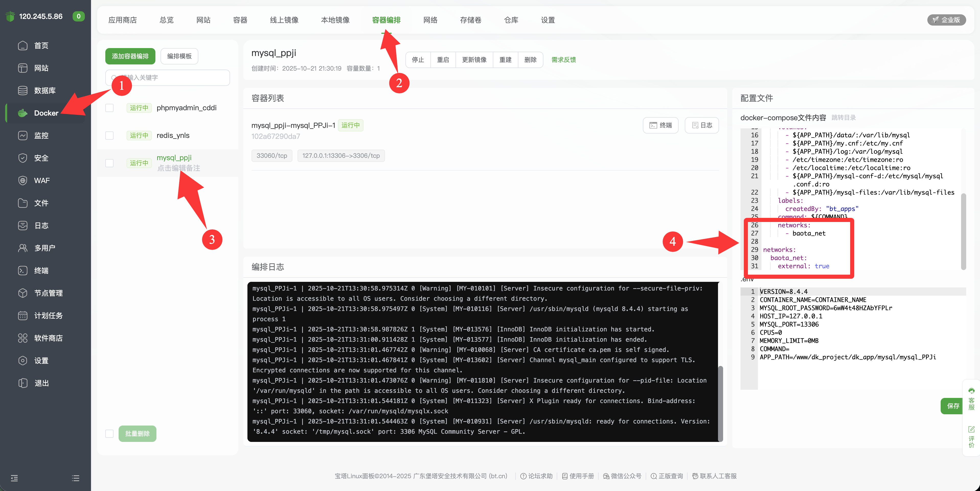Check the redis_ynls checkbox
This screenshot has height=491, width=980.
(110, 136)
